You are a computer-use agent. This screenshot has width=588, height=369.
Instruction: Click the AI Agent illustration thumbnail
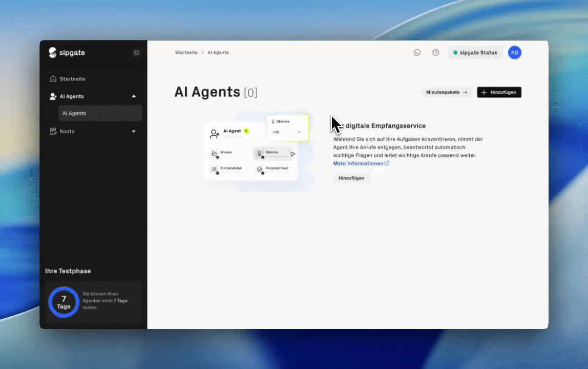(x=258, y=151)
